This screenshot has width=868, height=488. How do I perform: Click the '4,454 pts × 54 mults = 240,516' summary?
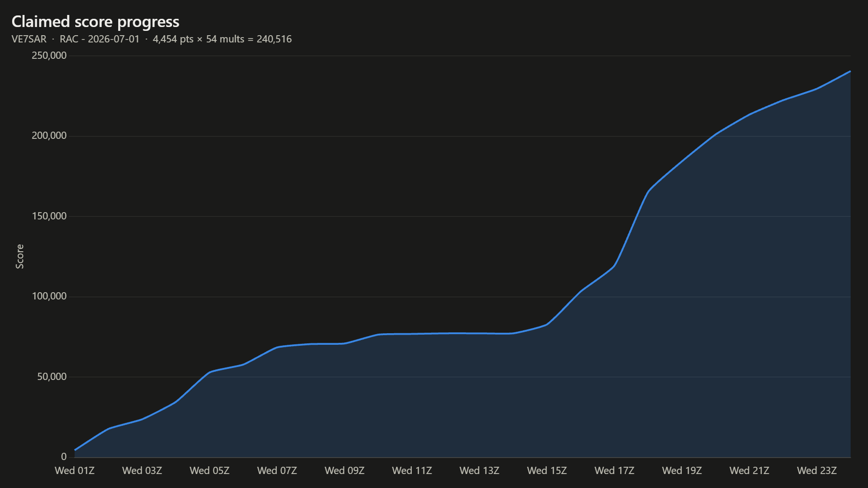tap(222, 39)
